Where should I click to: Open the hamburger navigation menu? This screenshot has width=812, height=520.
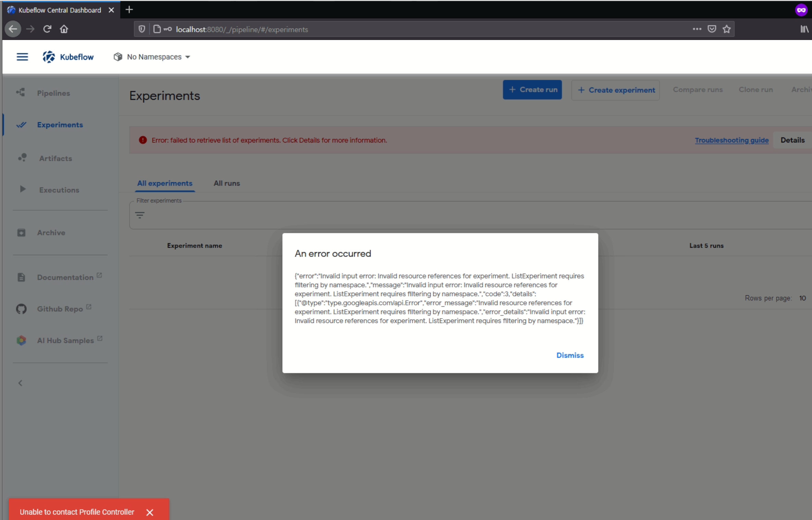[x=22, y=57]
